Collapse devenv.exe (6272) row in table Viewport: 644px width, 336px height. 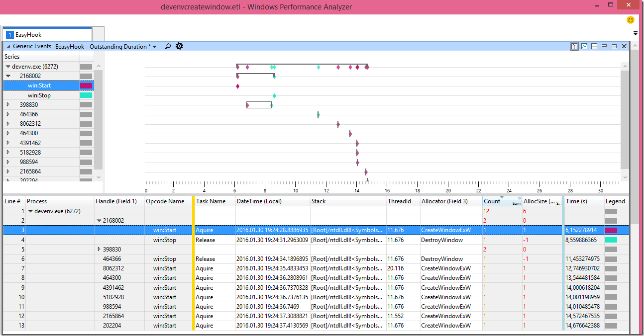pyautogui.click(x=30, y=211)
